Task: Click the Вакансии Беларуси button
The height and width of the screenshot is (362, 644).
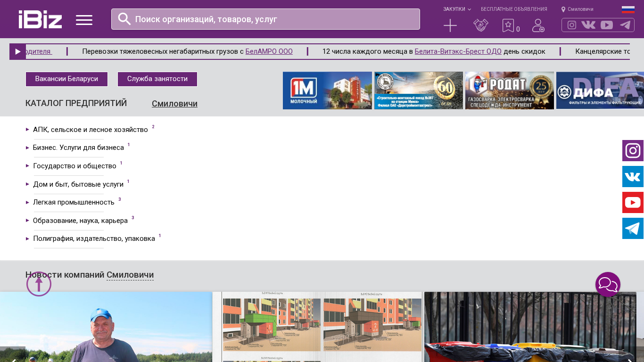Action: pos(66,79)
